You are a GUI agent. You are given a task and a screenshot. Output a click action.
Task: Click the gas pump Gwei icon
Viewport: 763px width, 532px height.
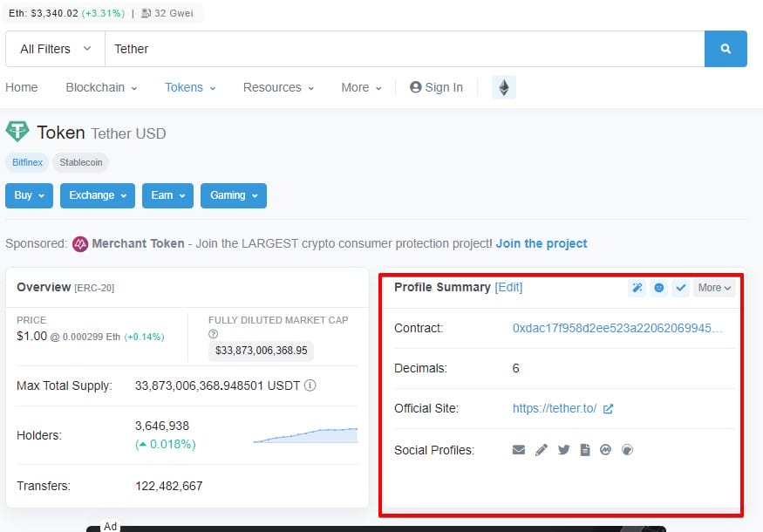click(146, 13)
